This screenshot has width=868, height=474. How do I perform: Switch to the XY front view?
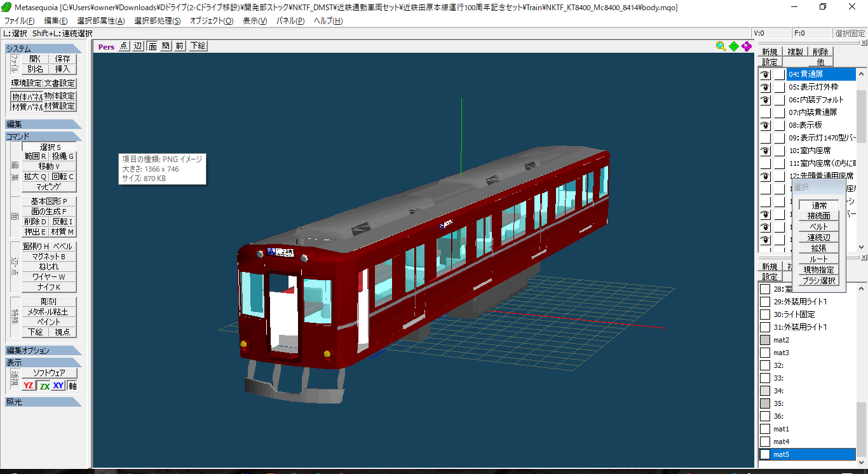[58, 386]
